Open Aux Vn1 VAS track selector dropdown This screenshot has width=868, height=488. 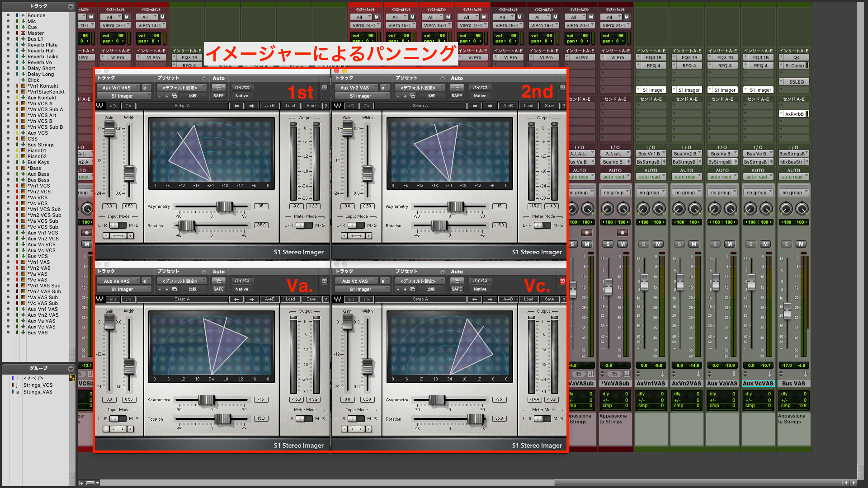tap(118, 88)
